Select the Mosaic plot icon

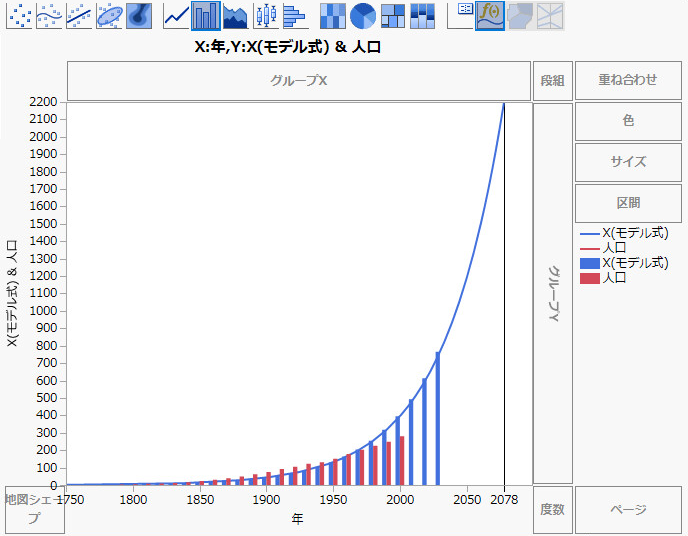[422, 15]
